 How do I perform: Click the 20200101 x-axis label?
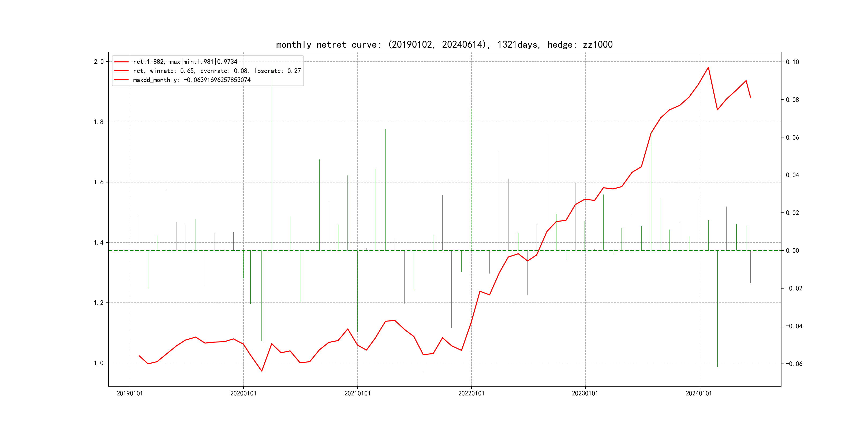(x=243, y=393)
